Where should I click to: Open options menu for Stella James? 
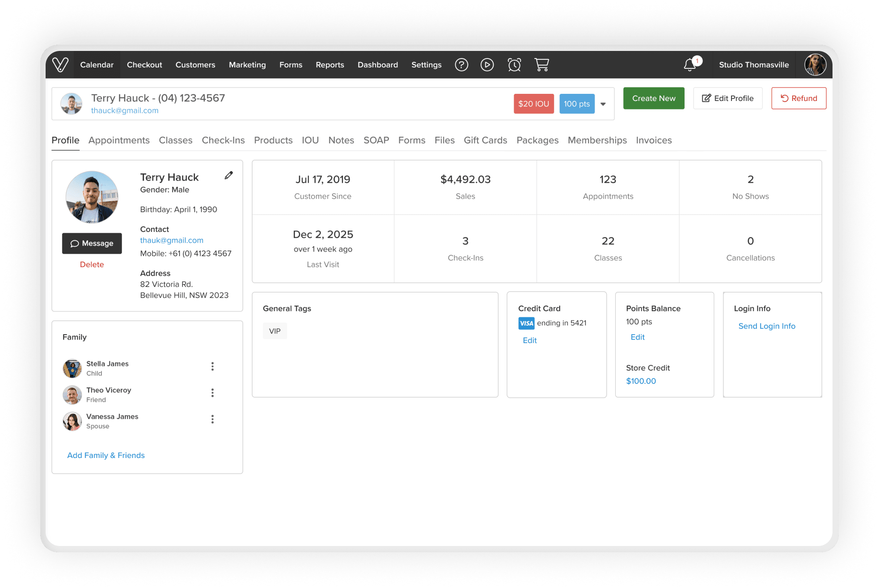coord(212,366)
